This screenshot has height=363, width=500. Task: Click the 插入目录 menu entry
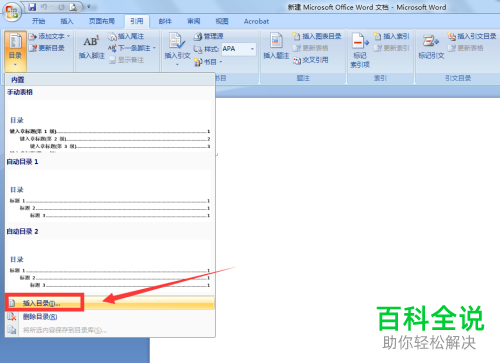click(x=110, y=303)
